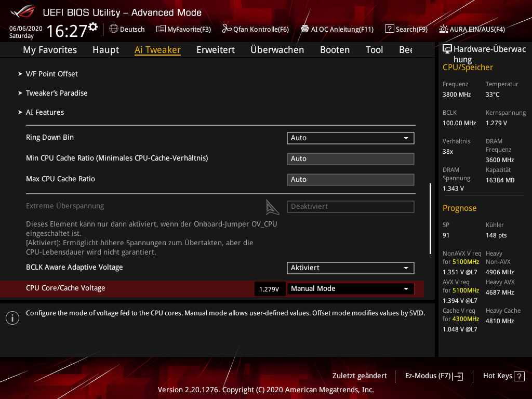Toggle AURA lighting icon
532x399 pixels.
[444, 29]
